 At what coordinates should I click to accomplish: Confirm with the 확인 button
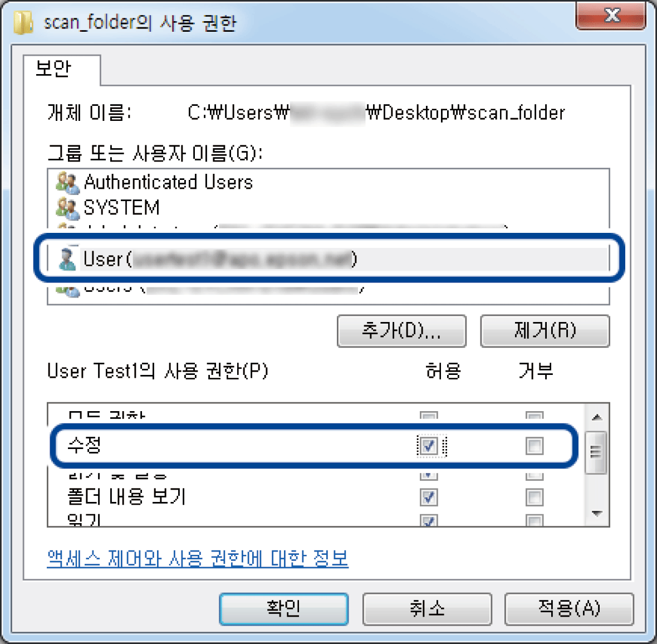coord(283,609)
